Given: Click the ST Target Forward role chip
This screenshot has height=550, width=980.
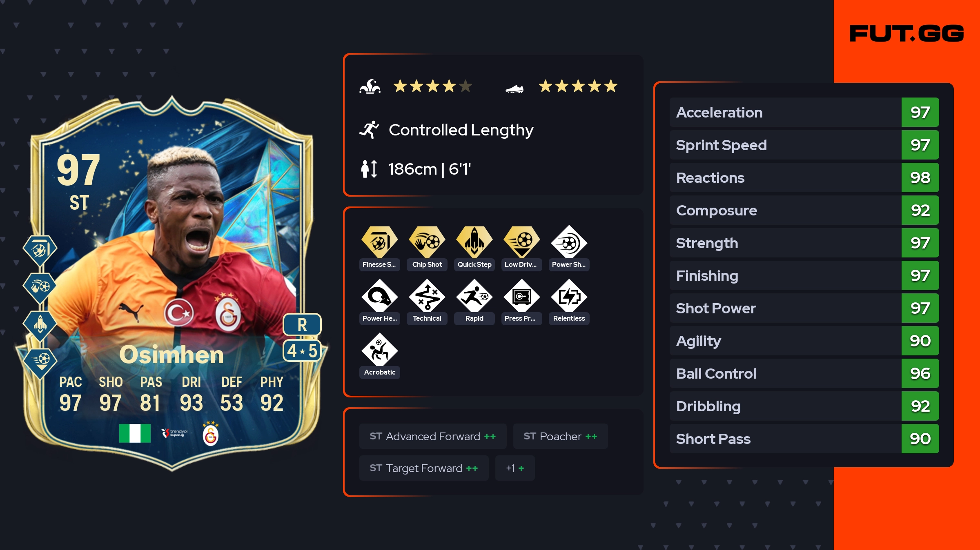Looking at the screenshot, I should click(424, 468).
